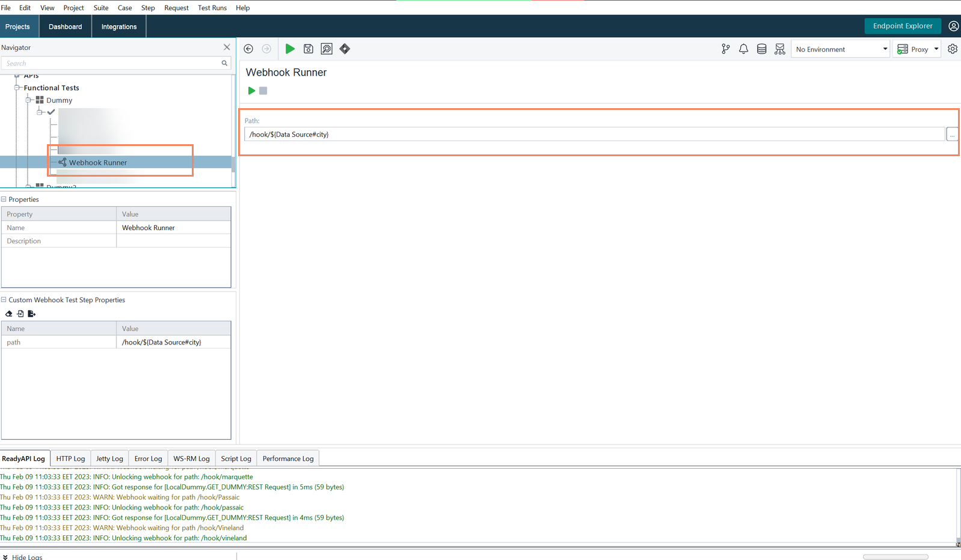Open the Project menu
This screenshot has width=961, height=560.
click(73, 8)
